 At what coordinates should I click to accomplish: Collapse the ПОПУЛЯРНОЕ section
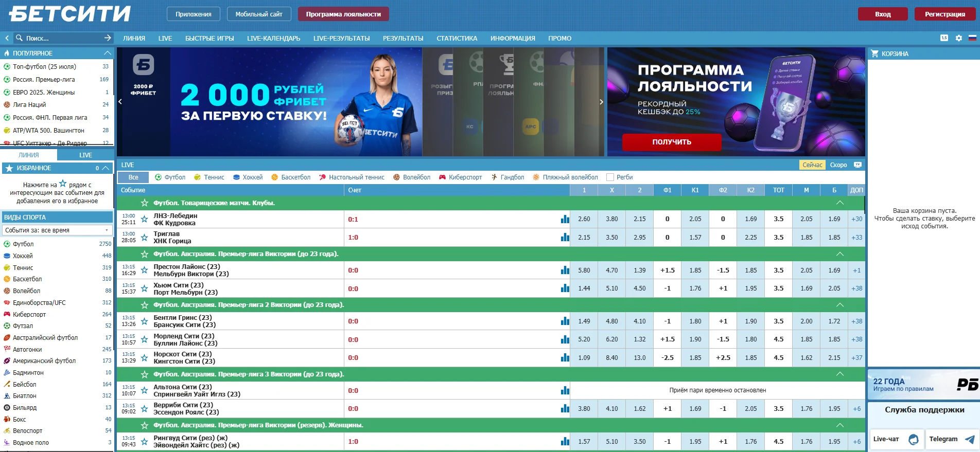pos(107,53)
